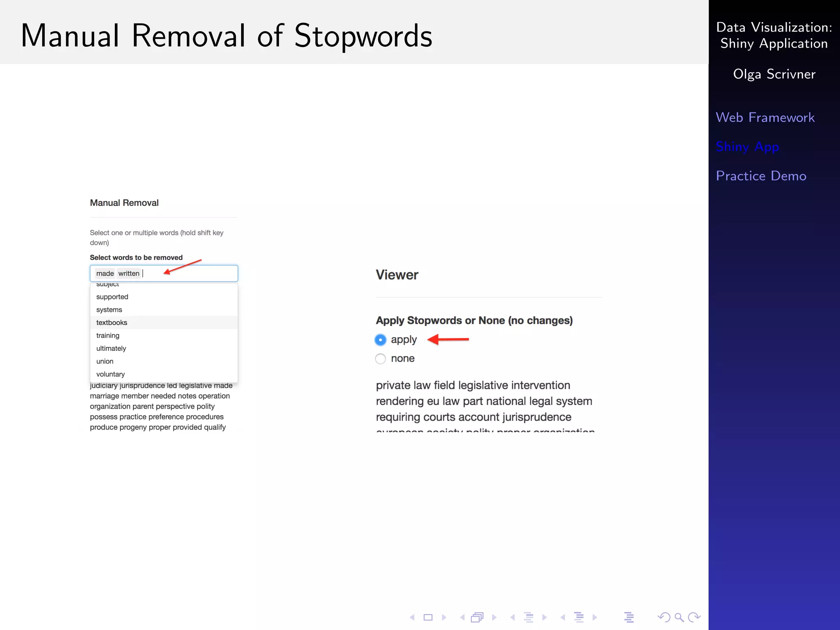Choose 'ultimately' from the dropdown list
The height and width of the screenshot is (630, 840).
[x=164, y=349]
